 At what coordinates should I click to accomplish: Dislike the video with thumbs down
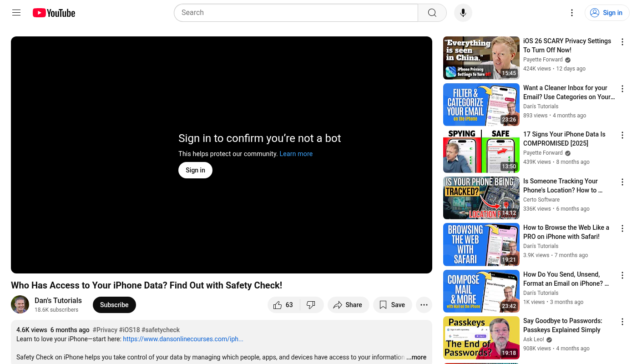click(x=311, y=305)
